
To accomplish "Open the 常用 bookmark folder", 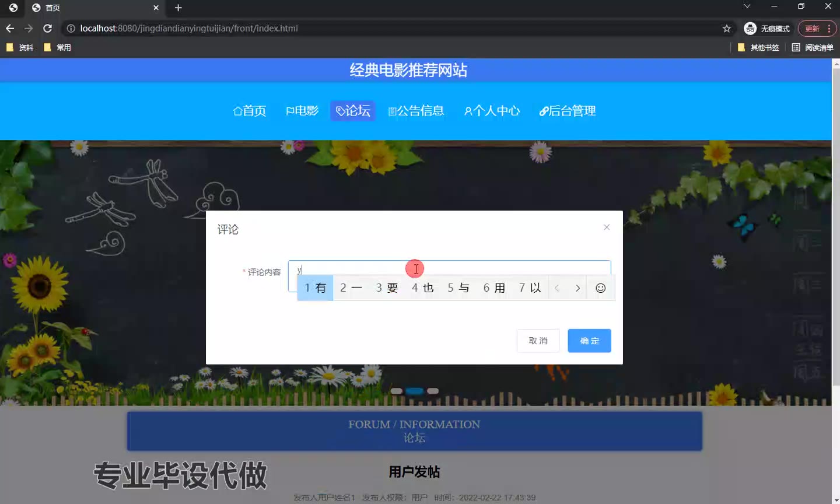I will point(57,48).
